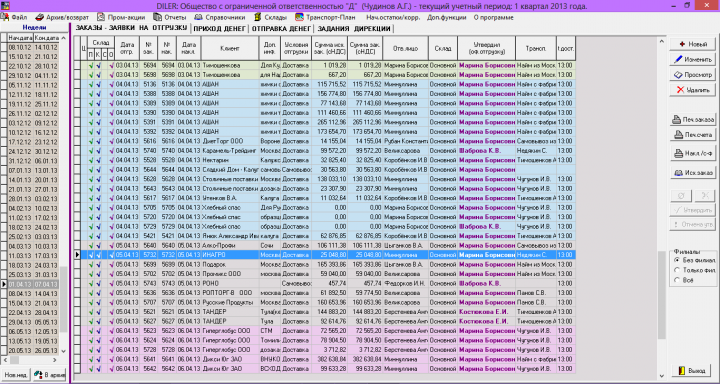Click the Просмотр view button
The width and height of the screenshot is (720, 384).
(693, 75)
